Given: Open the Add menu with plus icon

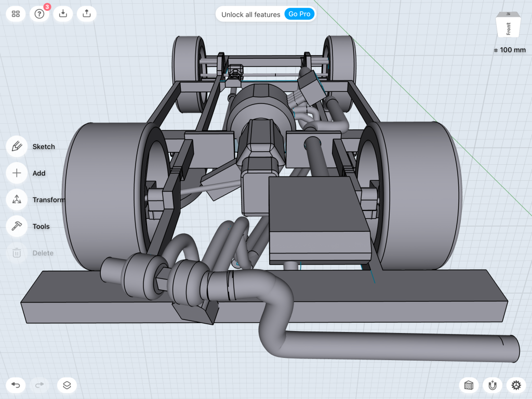Looking at the screenshot, I should point(17,173).
